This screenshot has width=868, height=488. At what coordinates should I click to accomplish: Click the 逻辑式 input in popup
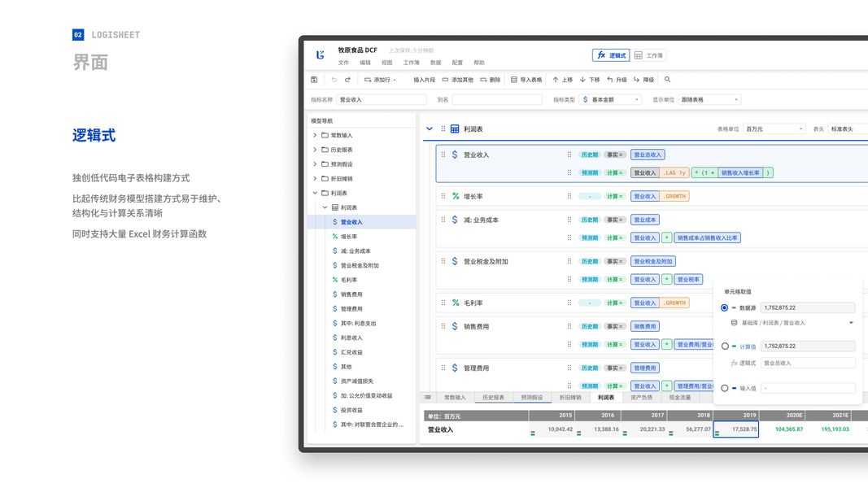tap(808, 364)
